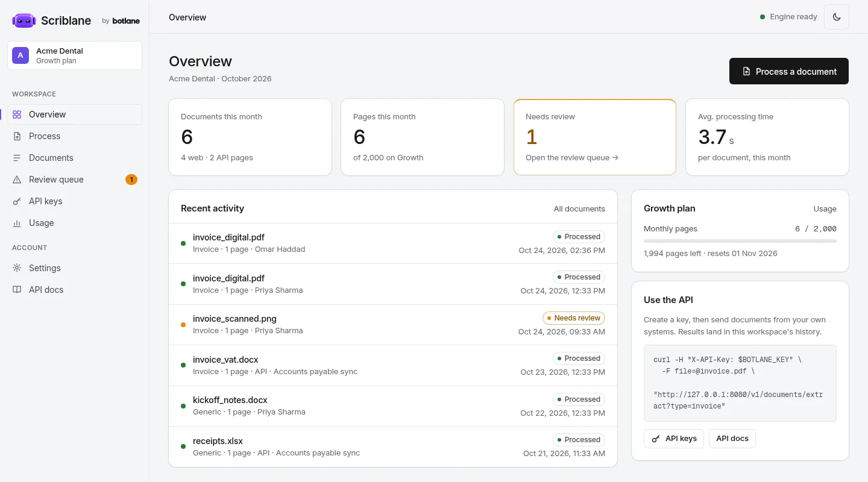Click the Avg. processing time card
The height and width of the screenshot is (482, 868).
click(x=767, y=137)
